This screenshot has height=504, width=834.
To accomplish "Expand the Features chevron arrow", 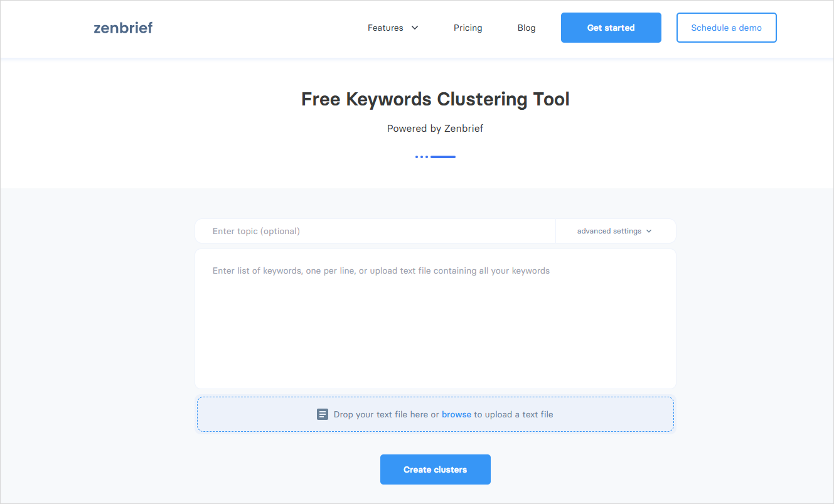I will (x=415, y=28).
